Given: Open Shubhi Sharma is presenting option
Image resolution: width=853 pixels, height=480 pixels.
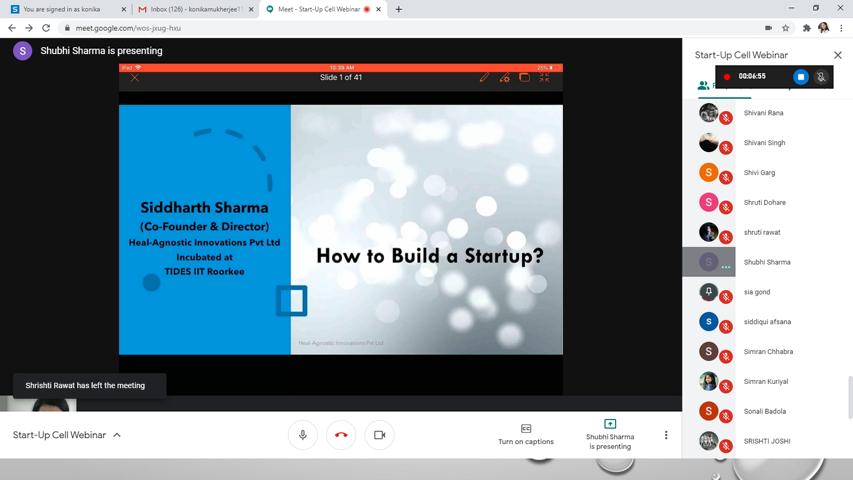Looking at the screenshot, I should coord(610,435).
